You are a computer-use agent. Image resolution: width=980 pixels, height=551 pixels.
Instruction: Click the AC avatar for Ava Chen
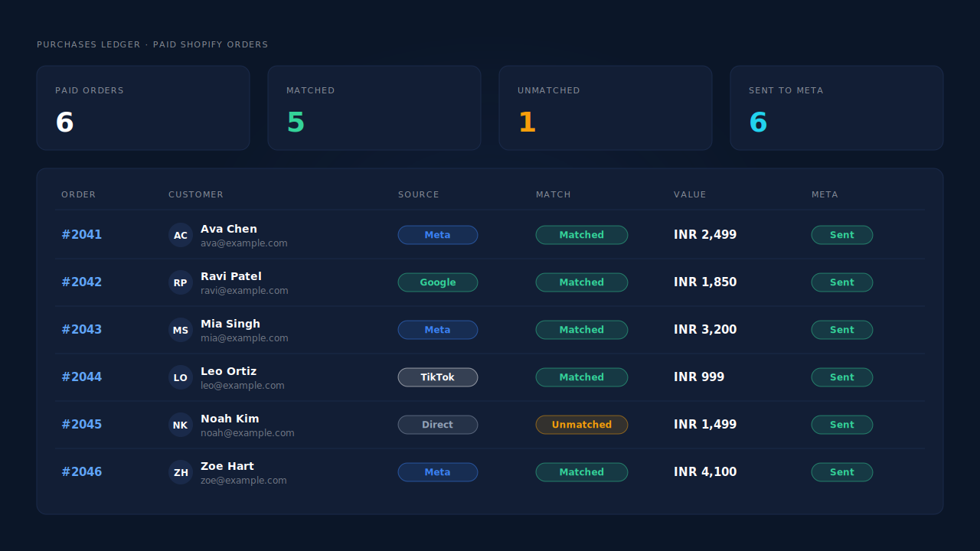pos(181,235)
